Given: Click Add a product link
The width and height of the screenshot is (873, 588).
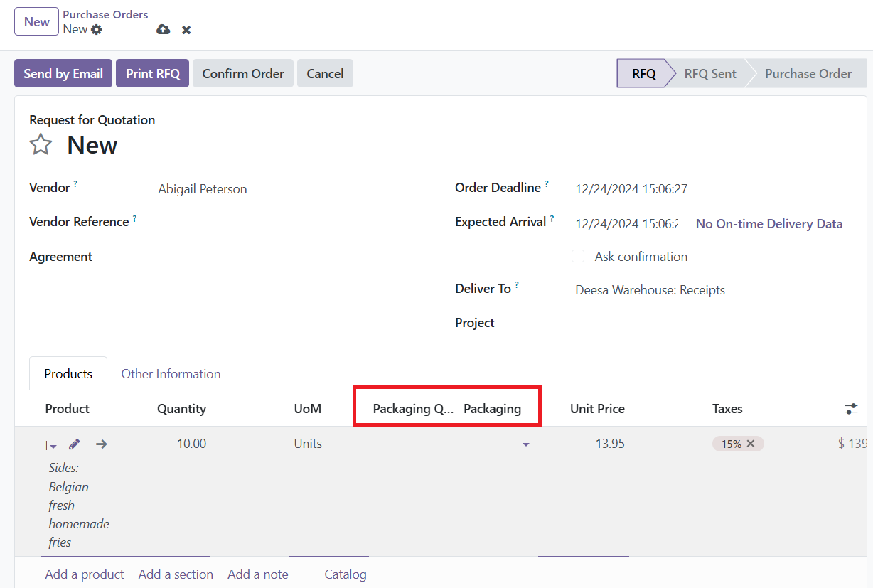Looking at the screenshot, I should click(85, 574).
